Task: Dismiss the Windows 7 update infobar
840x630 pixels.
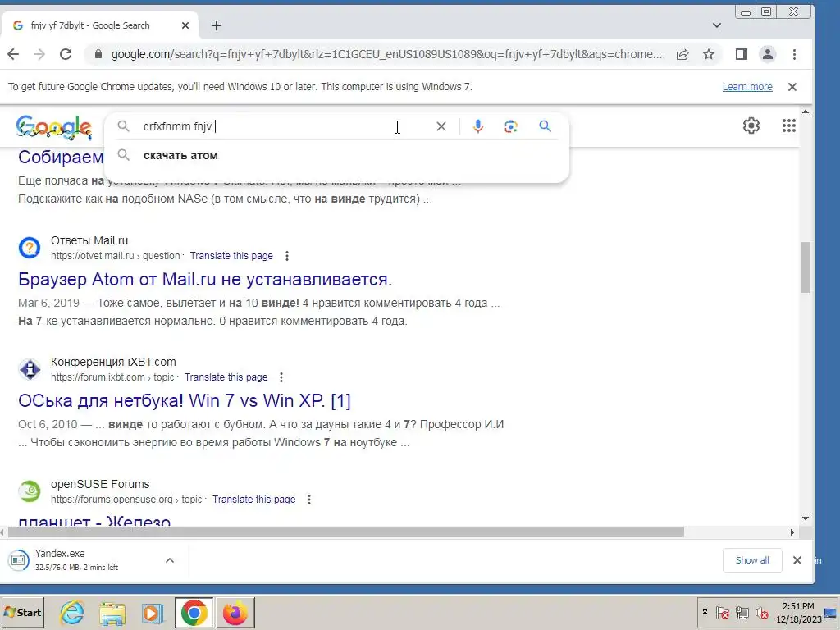Action: 792,87
